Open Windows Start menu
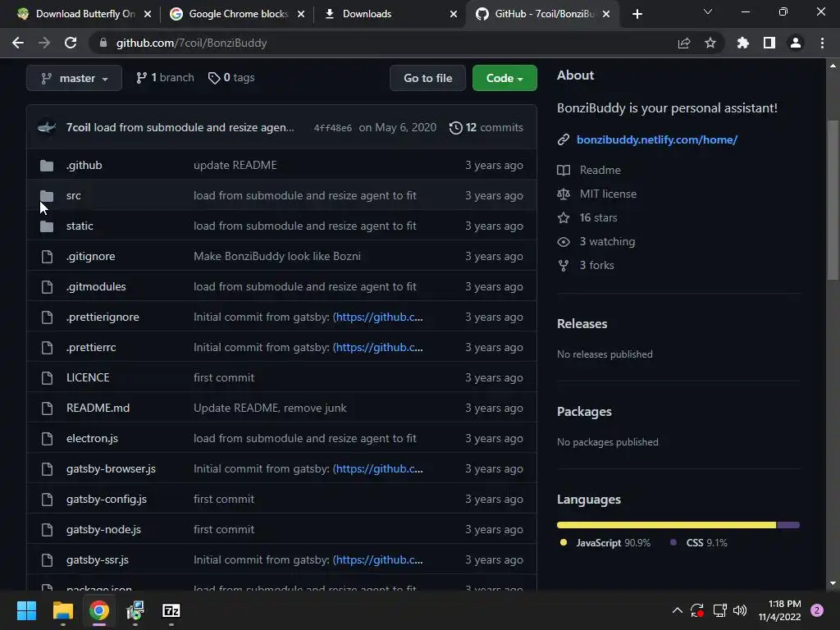The image size is (840, 630). coord(26,610)
